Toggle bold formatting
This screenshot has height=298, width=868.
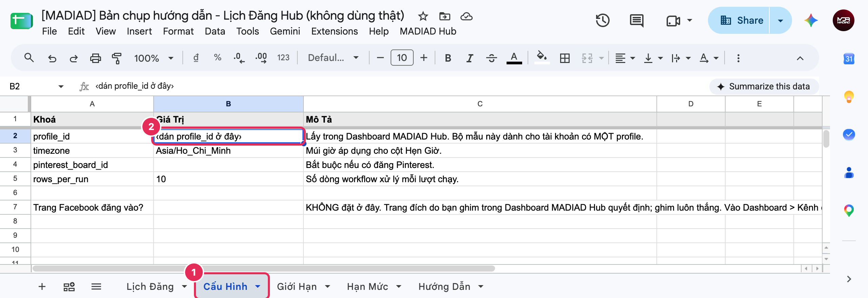(x=448, y=58)
